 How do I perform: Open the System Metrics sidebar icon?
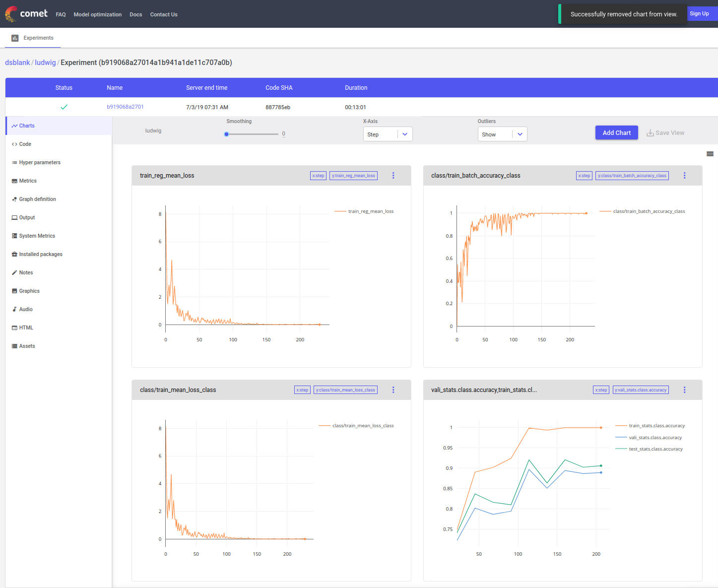(x=14, y=236)
